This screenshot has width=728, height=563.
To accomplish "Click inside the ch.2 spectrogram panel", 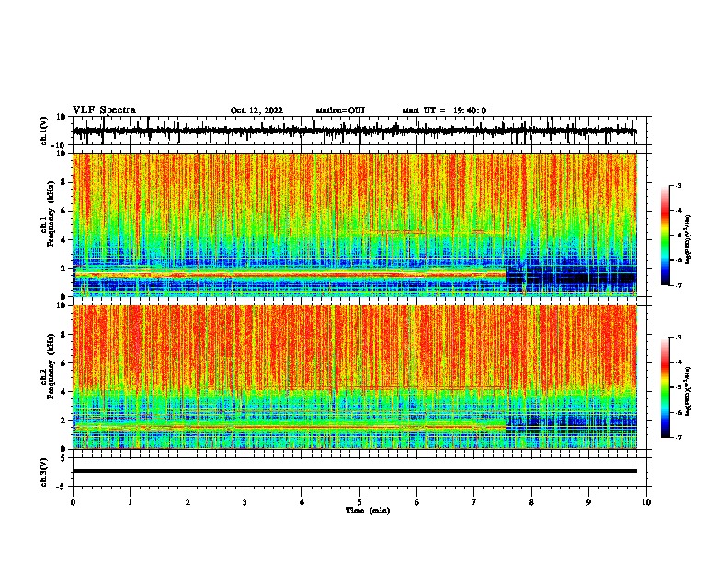I will 354,377.
